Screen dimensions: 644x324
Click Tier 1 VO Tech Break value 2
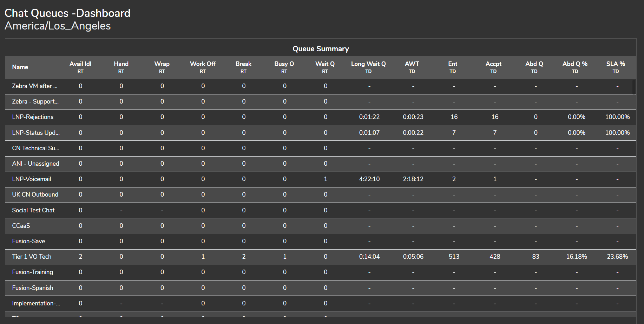pos(244,257)
